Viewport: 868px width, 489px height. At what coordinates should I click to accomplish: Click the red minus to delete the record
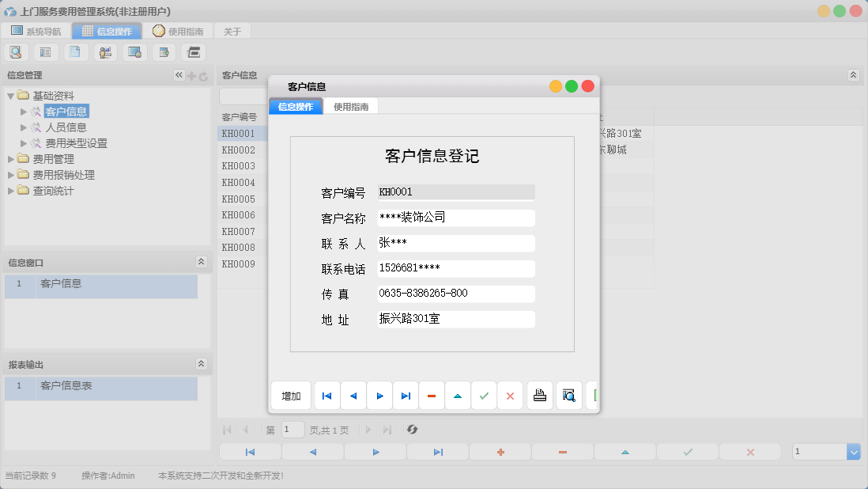coord(432,395)
